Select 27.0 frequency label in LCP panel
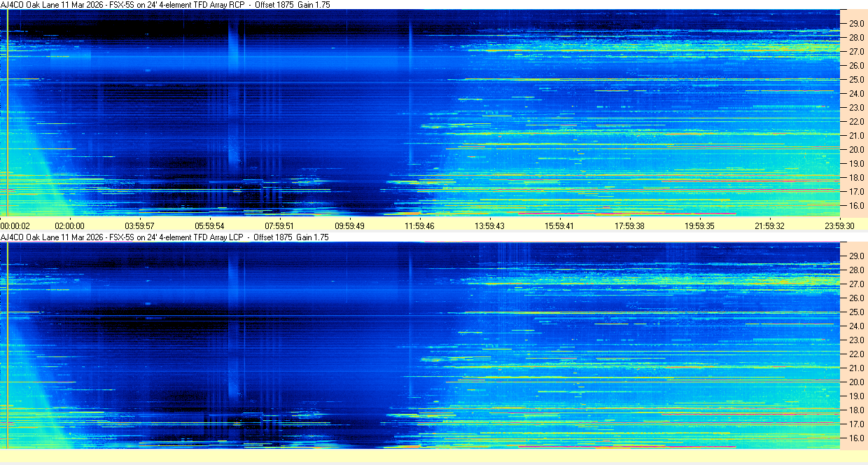The image size is (868, 465). 857,284
